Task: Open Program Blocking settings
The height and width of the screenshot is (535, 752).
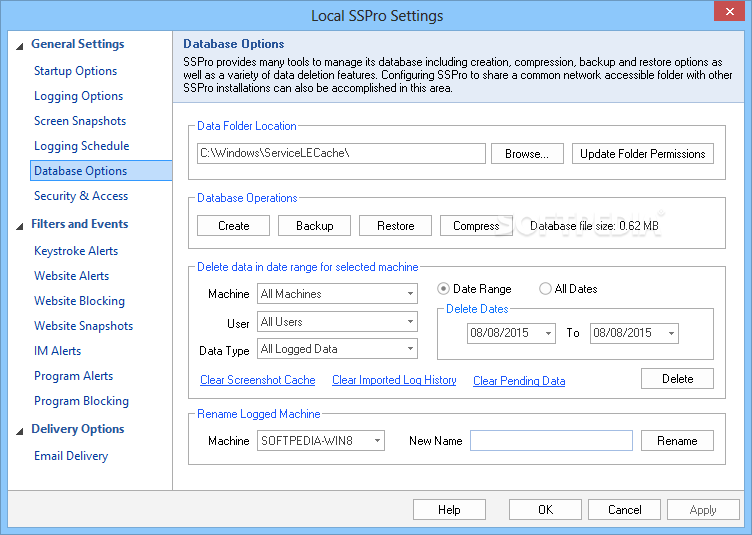Action: [81, 401]
